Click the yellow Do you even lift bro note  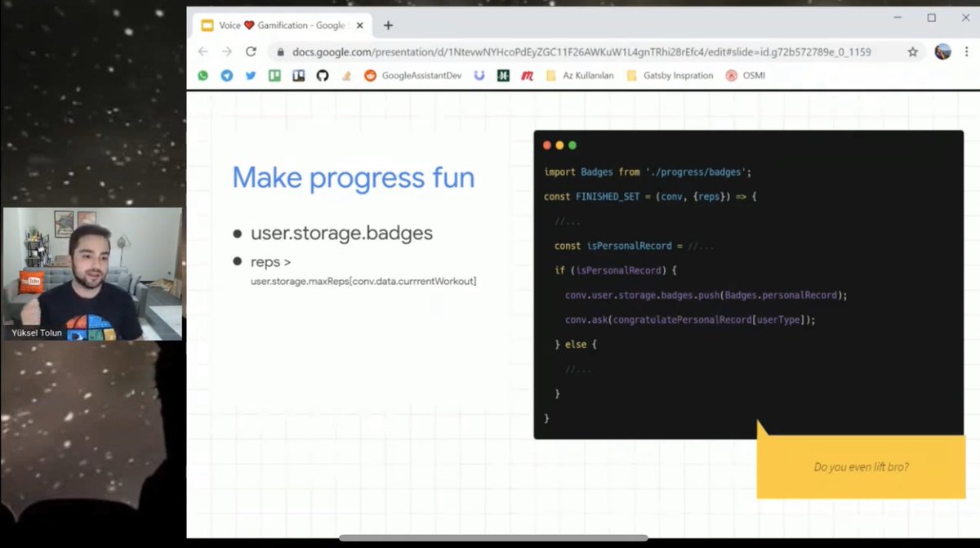[861, 466]
